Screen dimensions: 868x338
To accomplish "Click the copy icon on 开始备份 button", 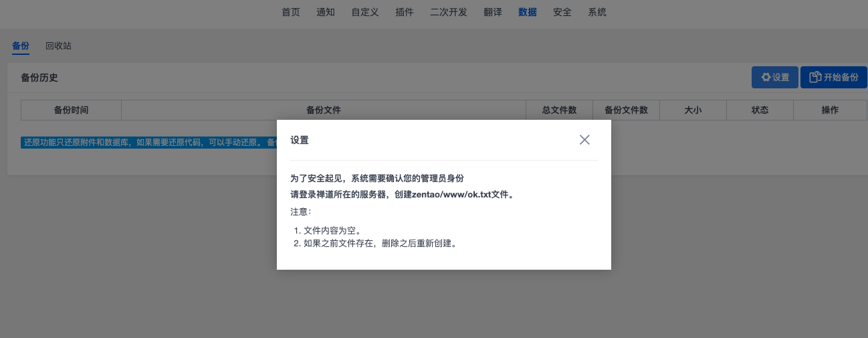I will click(x=815, y=78).
